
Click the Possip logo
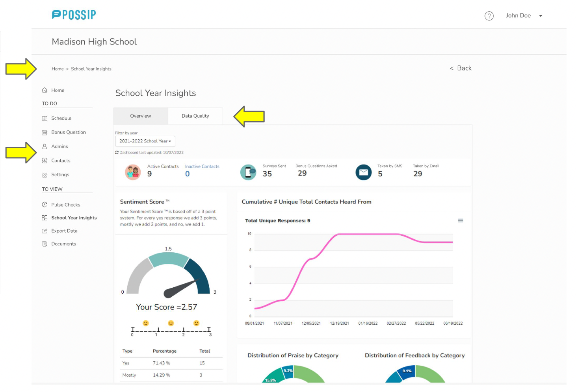click(74, 15)
